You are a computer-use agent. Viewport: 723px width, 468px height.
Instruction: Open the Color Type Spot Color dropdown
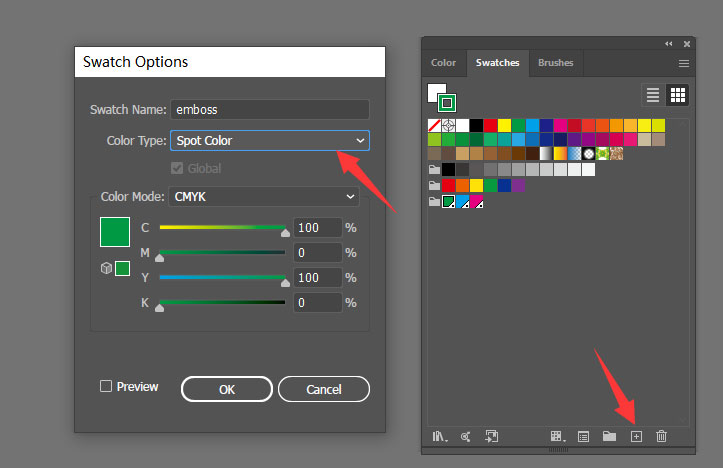click(x=270, y=141)
